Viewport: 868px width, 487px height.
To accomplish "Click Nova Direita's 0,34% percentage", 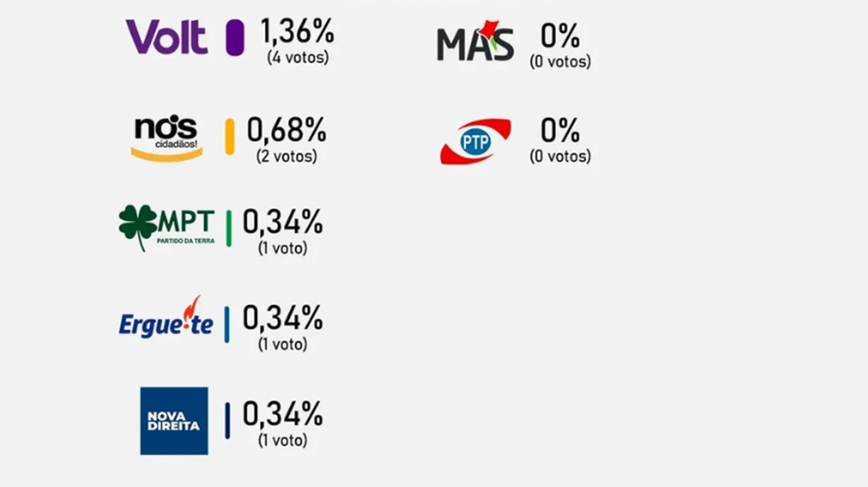I will tap(283, 414).
